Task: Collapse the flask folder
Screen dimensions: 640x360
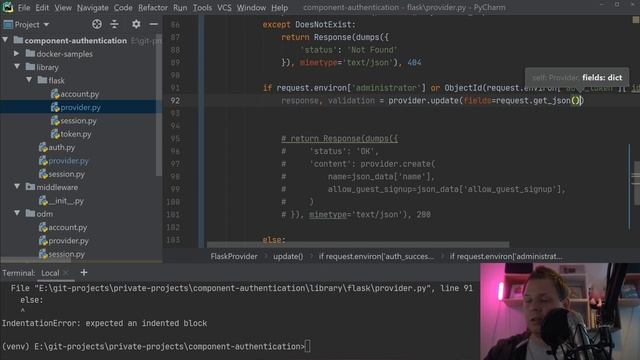Action: point(29,80)
